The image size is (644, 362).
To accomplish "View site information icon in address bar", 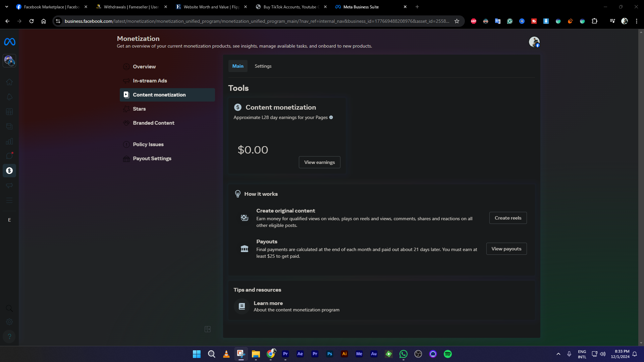I will (x=58, y=21).
